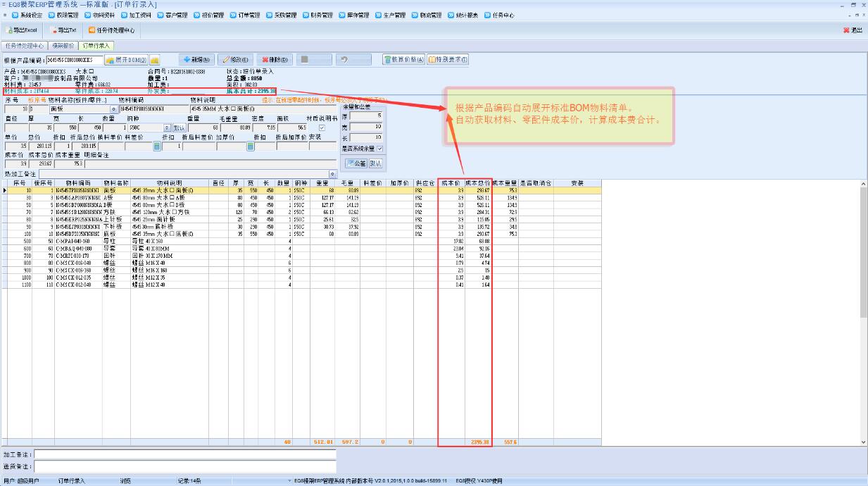
Task: Click the lookup button beside 物料名称 field
Action: [x=114, y=109]
